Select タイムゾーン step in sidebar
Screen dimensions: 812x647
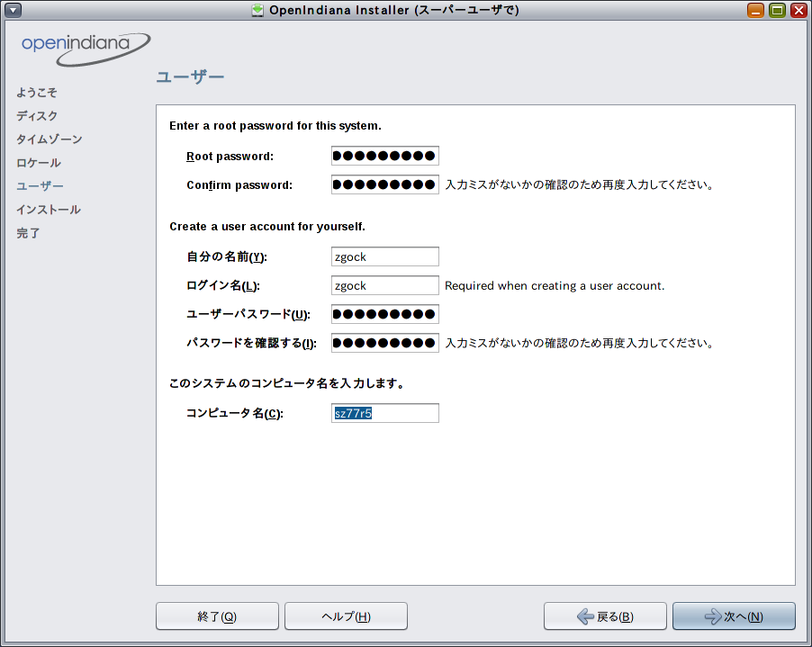[x=50, y=139]
